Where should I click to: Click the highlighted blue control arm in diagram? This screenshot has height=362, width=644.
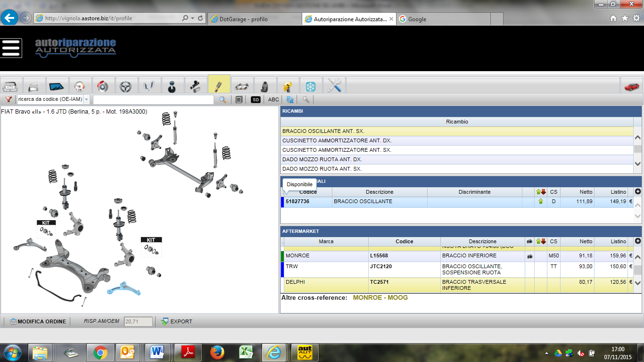tap(124, 288)
